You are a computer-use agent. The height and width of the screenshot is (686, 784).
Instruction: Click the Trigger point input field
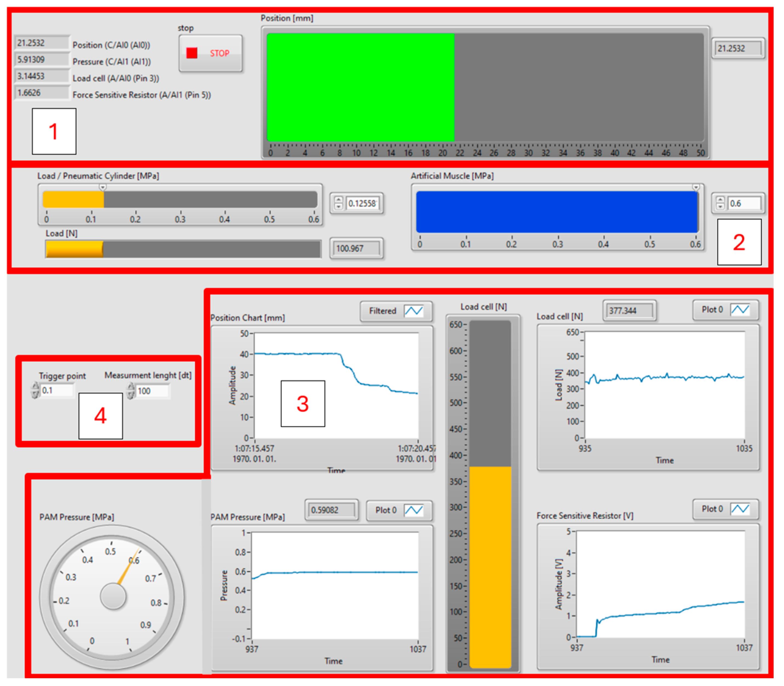click(57, 390)
